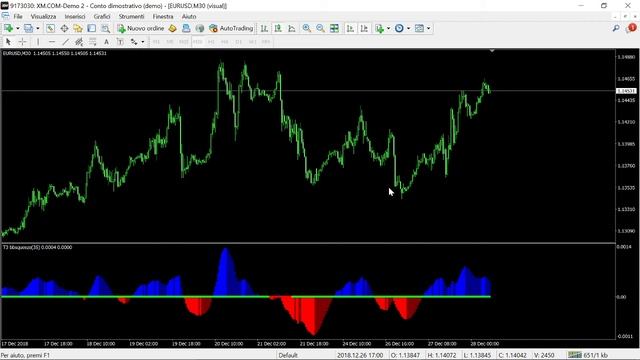
Task: Select the Arrows drawing tool
Action: [x=134, y=42]
